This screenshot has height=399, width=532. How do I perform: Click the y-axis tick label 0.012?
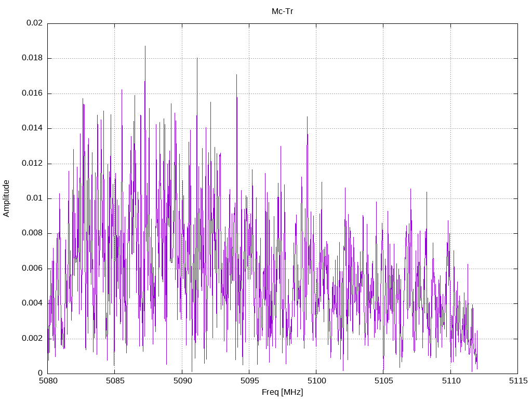[x=32, y=163]
